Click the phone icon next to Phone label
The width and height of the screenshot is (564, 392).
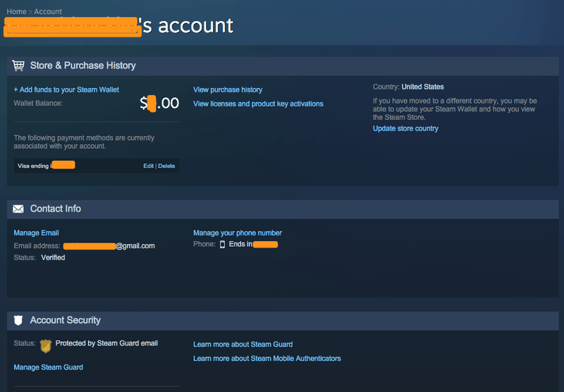(x=223, y=245)
